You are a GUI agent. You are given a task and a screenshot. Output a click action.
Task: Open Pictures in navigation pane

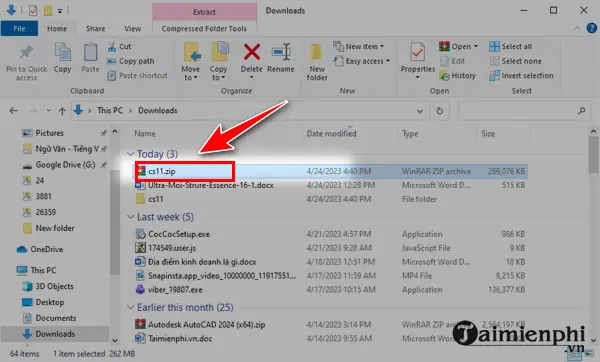tap(49, 133)
